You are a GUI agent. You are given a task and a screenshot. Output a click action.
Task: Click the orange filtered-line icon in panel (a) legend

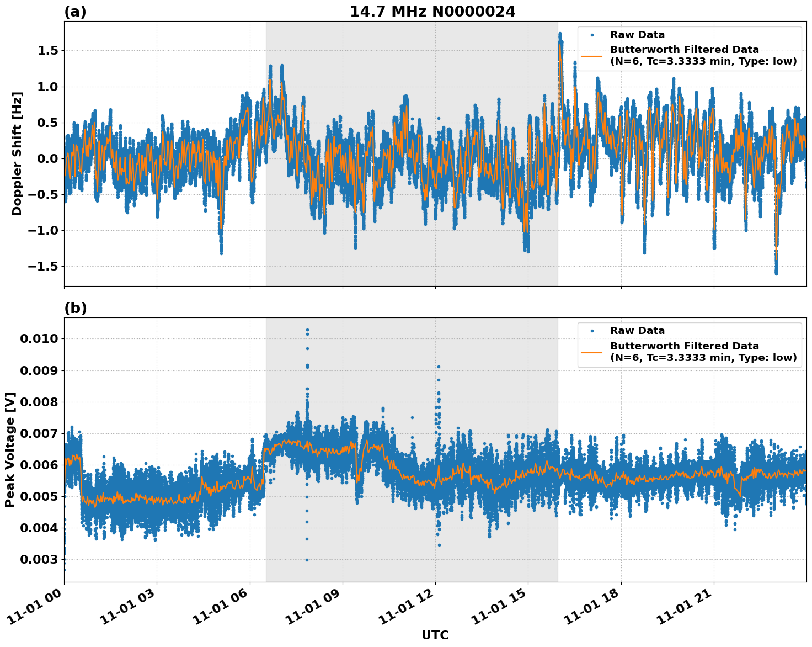[x=592, y=56]
